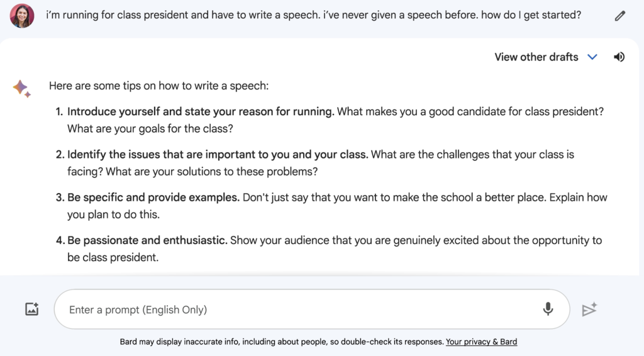Viewport: 644px width, 356px height.
Task: Click the Bard sparkle logo icon
Action: pyautogui.click(x=22, y=89)
